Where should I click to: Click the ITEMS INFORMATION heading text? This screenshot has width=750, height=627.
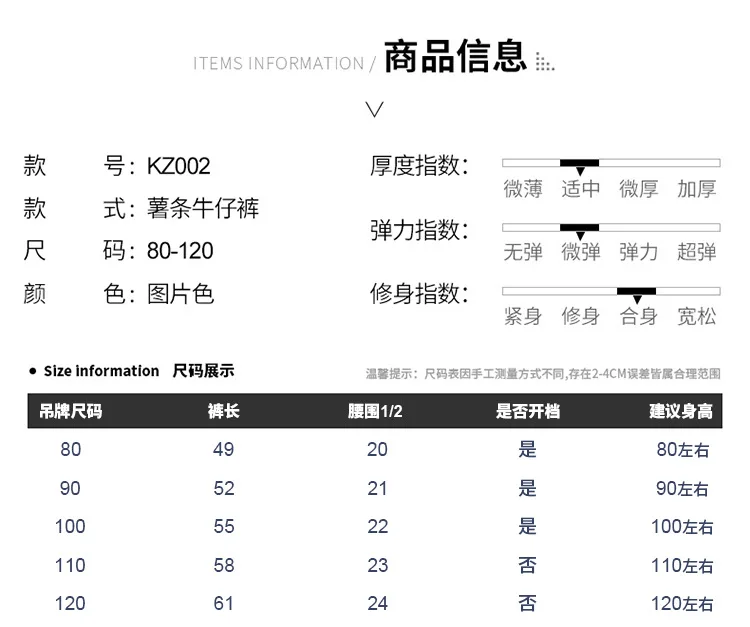coord(278,64)
